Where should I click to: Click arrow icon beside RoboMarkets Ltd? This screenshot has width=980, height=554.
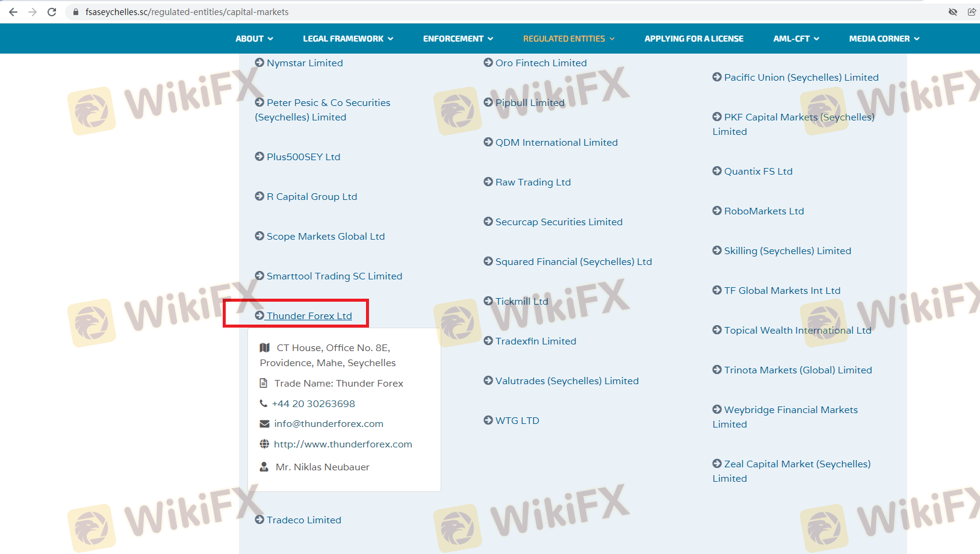click(x=717, y=211)
